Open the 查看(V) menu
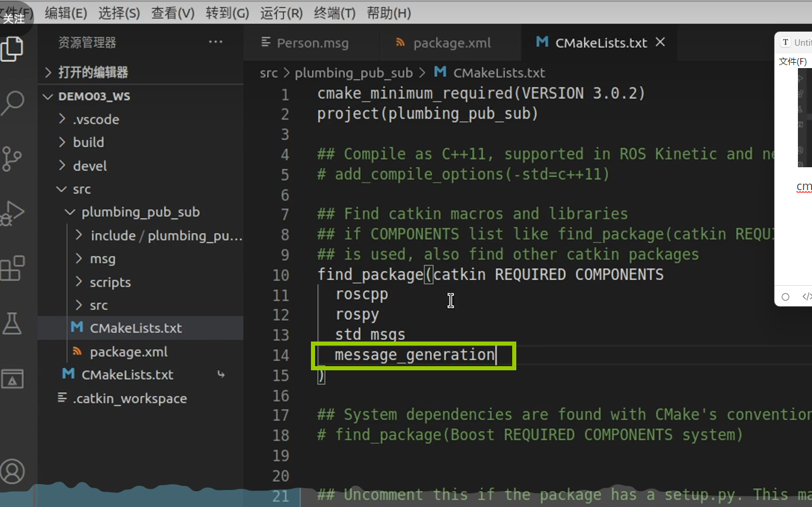Image resolution: width=812 pixels, height=507 pixels. pyautogui.click(x=172, y=13)
